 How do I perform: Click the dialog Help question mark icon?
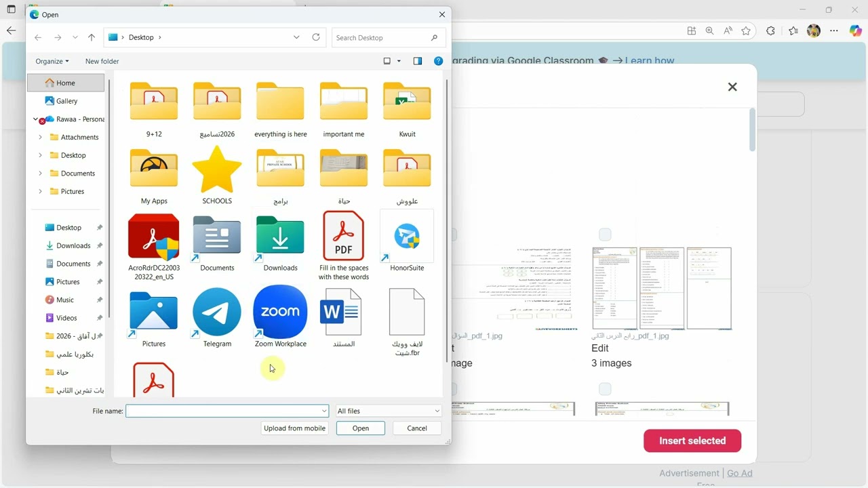pyautogui.click(x=438, y=61)
